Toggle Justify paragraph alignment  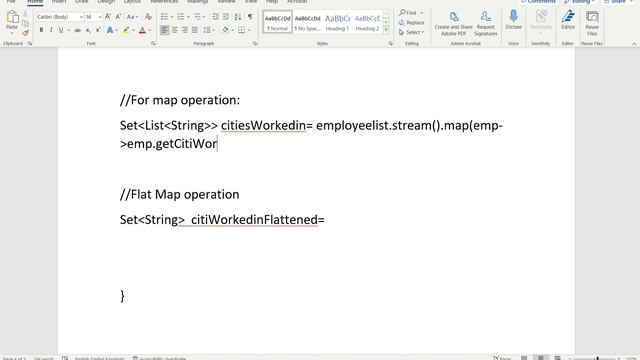(195, 30)
